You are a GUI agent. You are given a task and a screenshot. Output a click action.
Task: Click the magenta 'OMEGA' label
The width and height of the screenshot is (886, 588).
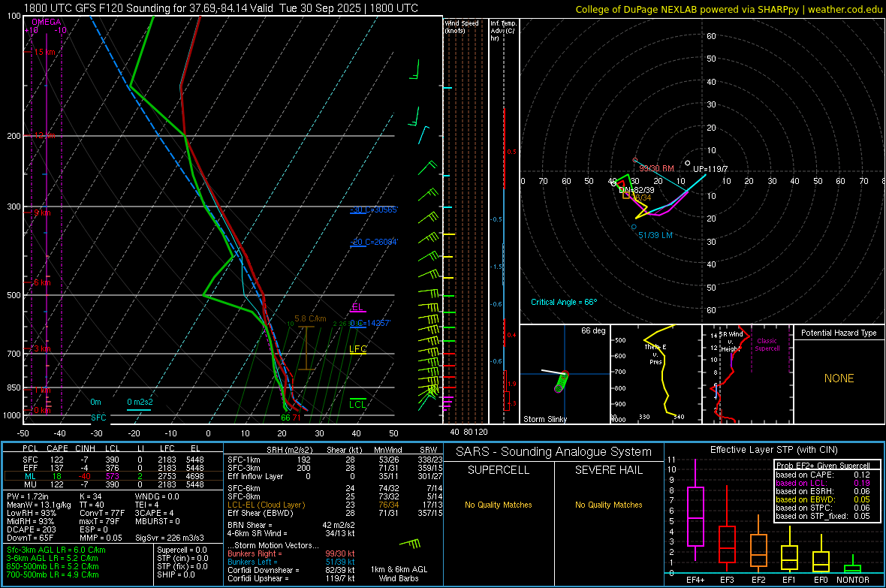pos(47,22)
